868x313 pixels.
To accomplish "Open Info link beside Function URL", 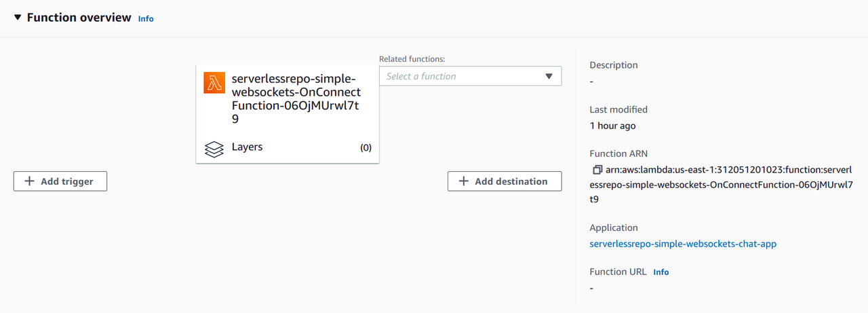I will (x=661, y=272).
